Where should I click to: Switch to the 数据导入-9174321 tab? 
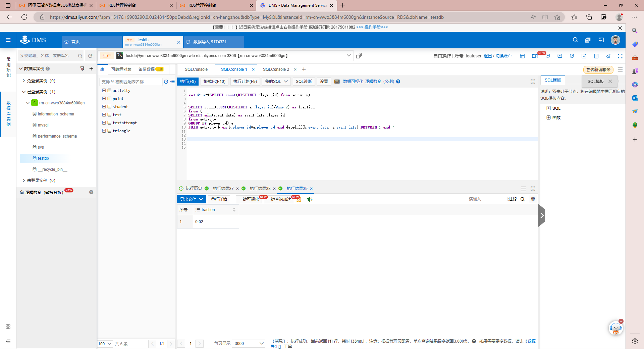coord(214,42)
